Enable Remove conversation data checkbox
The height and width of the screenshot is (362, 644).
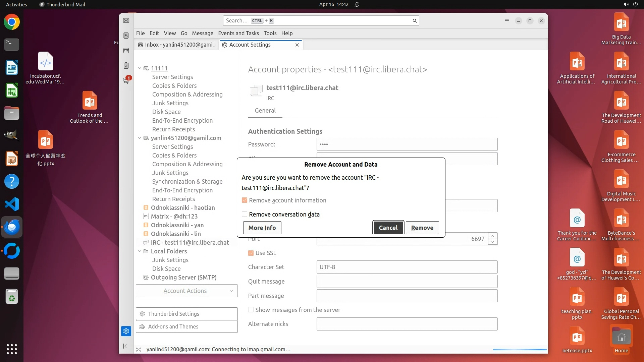pos(245,215)
